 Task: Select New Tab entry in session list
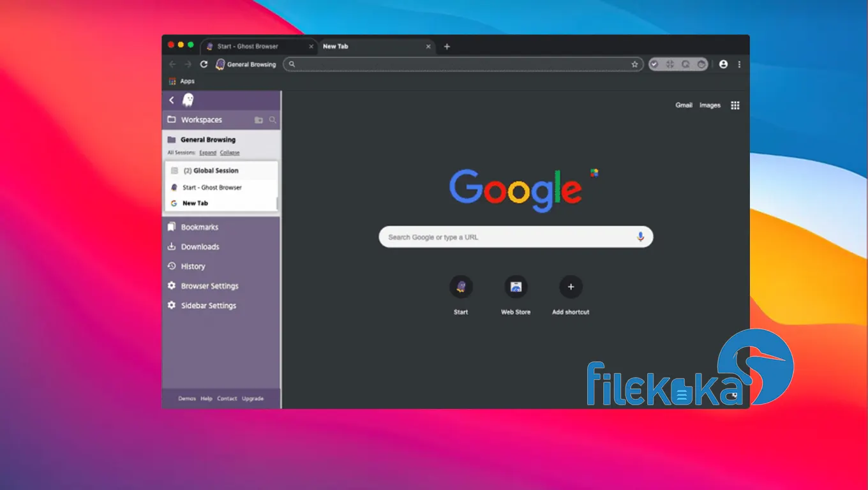[x=221, y=204]
